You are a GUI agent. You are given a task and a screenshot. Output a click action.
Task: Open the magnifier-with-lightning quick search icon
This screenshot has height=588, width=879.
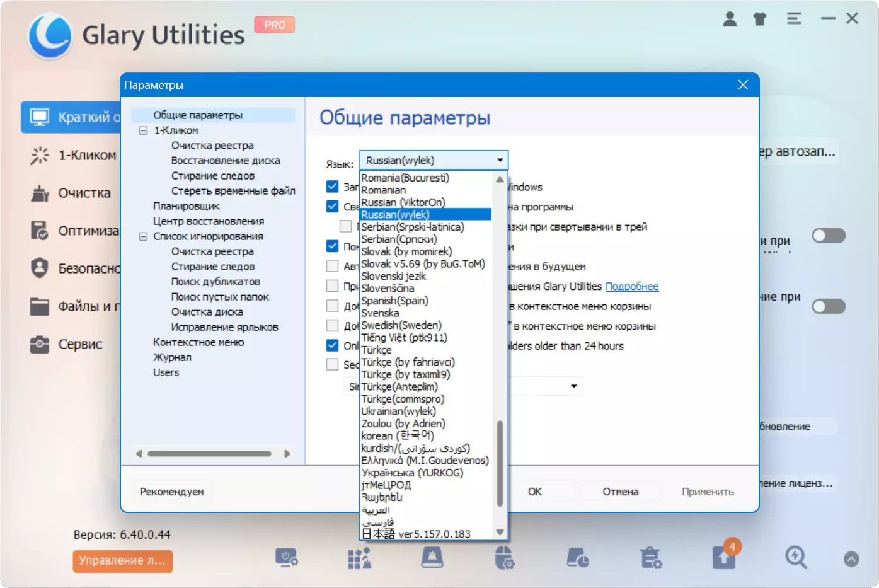coord(796,558)
